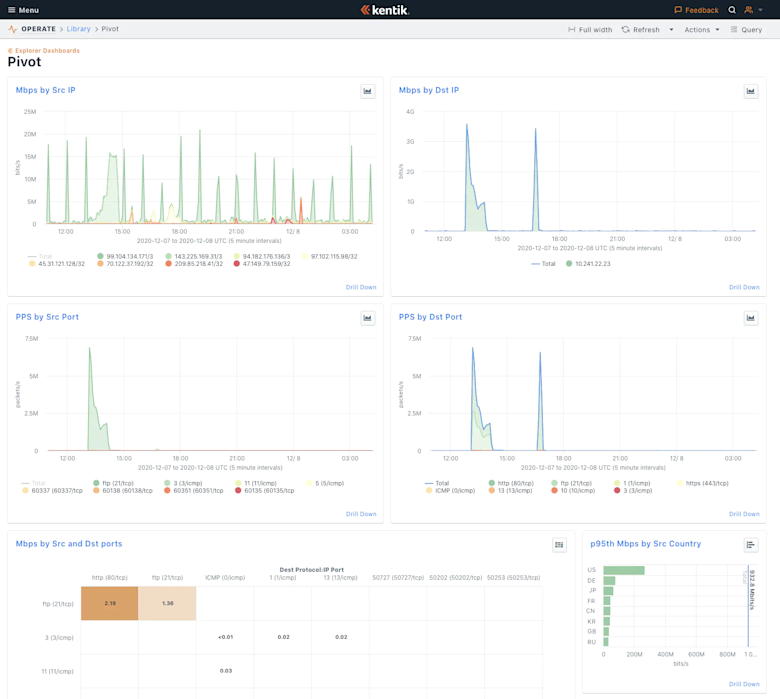Open PPS by Src Port panel title

click(47, 317)
